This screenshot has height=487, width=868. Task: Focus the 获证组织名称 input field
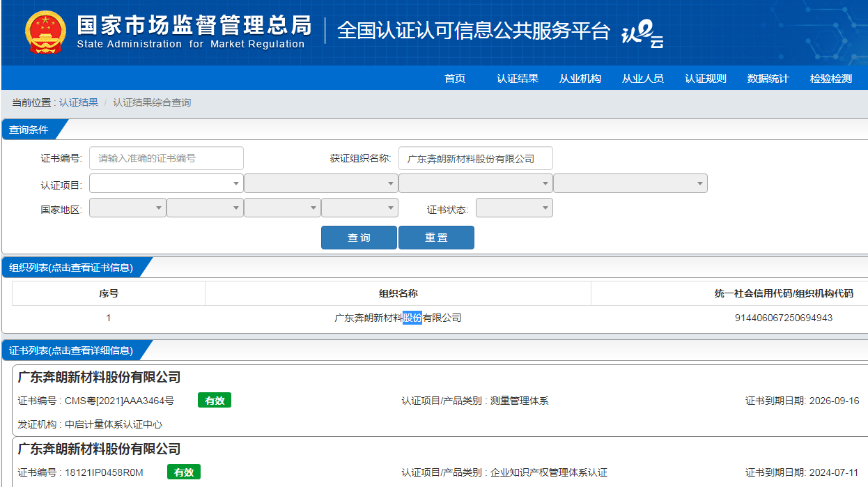tap(476, 158)
